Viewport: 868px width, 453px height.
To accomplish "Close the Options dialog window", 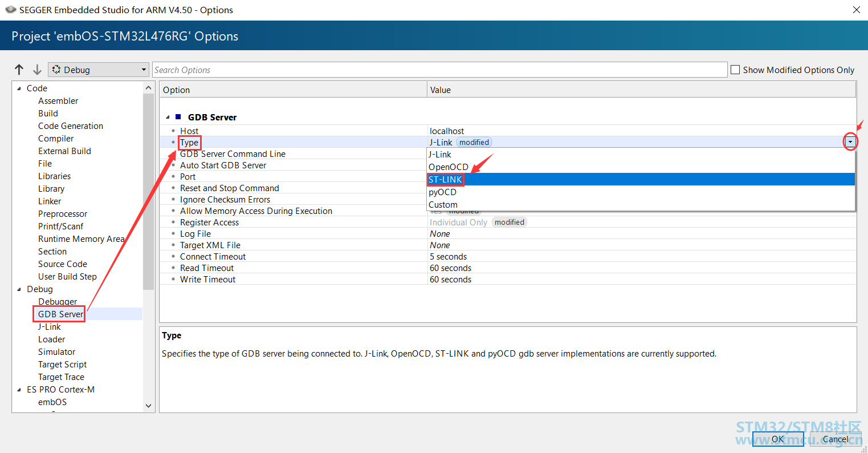I will click(x=856, y=10).
